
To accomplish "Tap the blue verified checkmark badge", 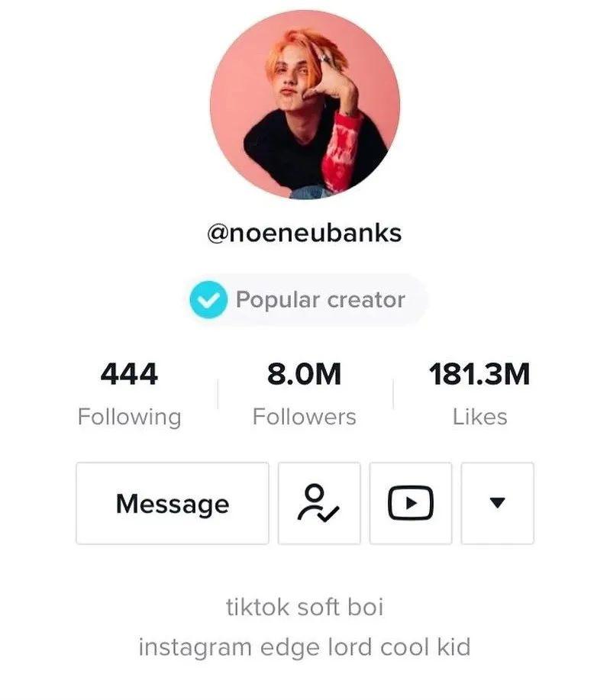I will [x=208, y=299].
